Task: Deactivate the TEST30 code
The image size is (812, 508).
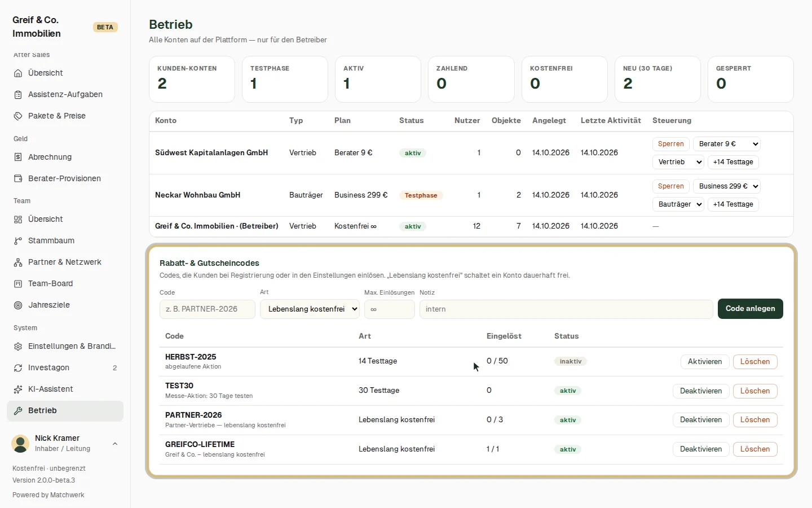Action: 701,391
